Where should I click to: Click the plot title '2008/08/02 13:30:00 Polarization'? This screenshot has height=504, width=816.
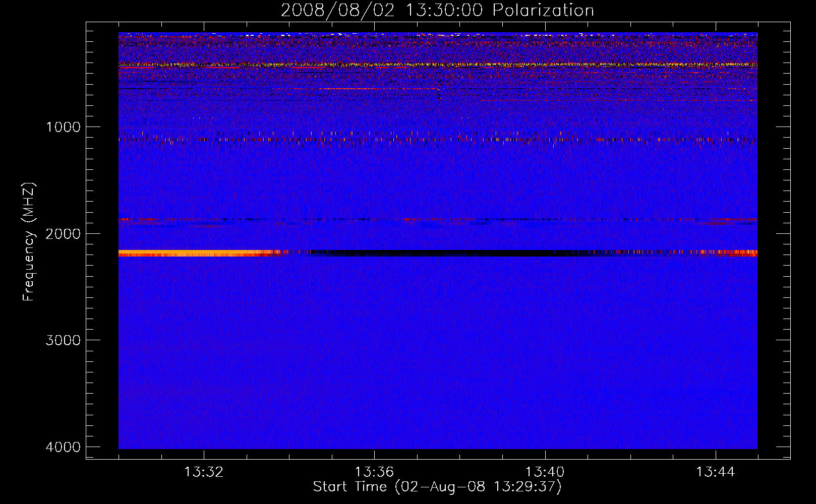click(x=437, y=10)
